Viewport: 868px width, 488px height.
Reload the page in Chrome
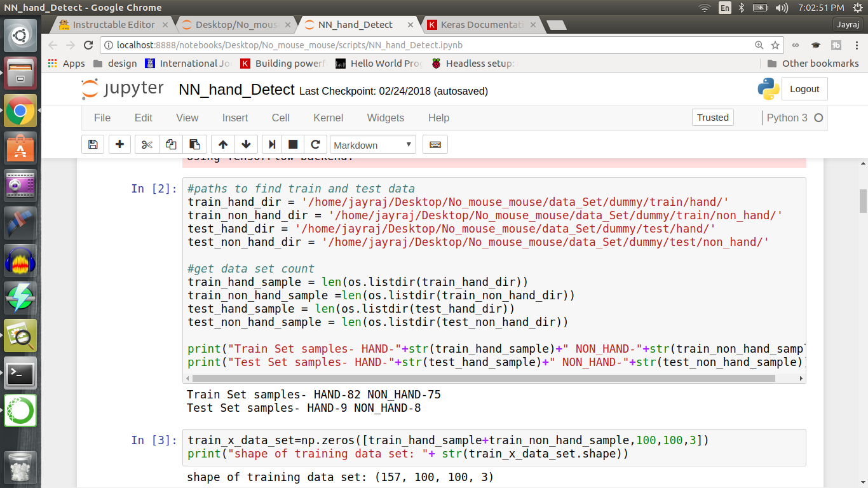click(88, 45)
